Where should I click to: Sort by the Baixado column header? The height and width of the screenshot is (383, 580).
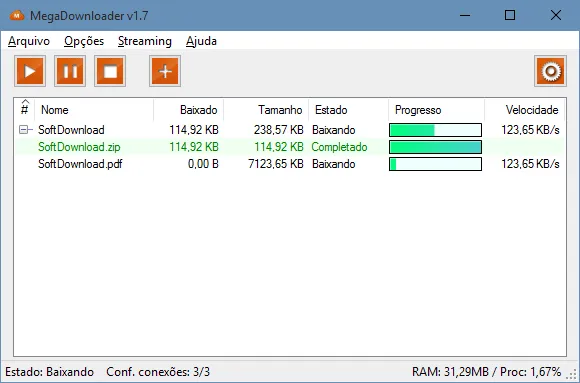pyautogui.click(x=188, y=110)
